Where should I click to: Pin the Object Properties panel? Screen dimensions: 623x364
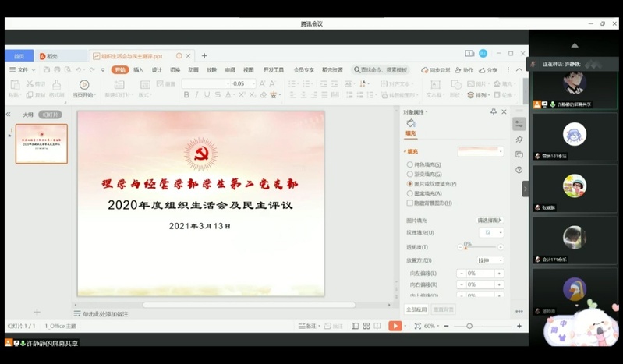pos(494,112)
